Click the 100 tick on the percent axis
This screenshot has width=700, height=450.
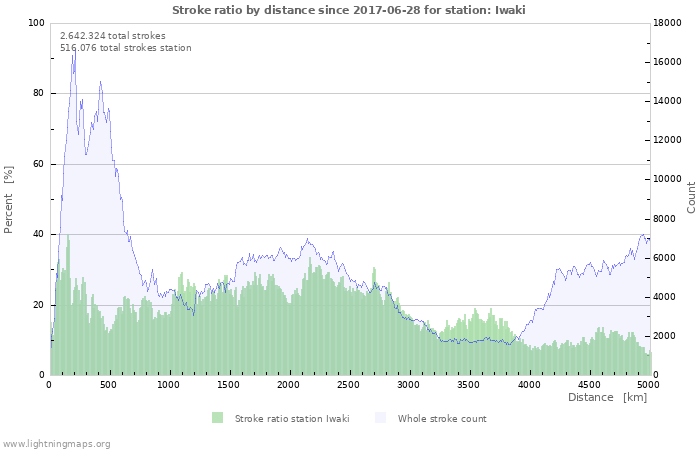(36, 23)
